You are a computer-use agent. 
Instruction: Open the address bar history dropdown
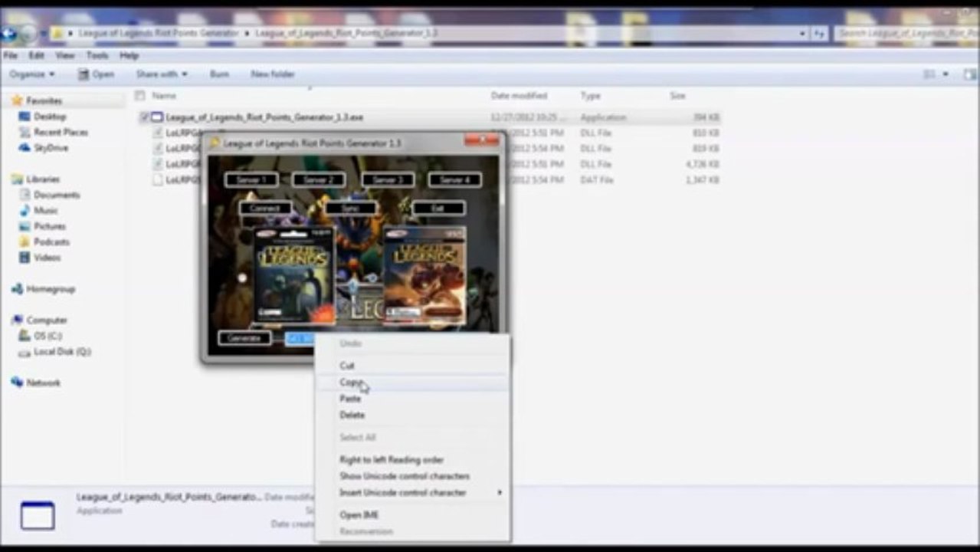(x=802, y=34)
